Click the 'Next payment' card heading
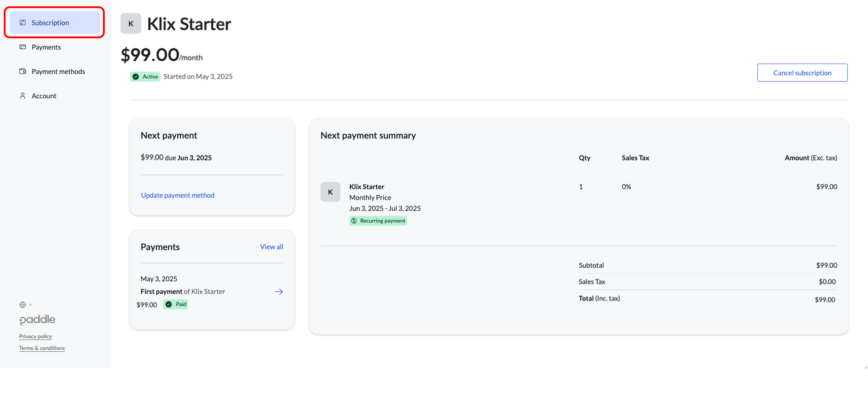 (x=169, y=135)
